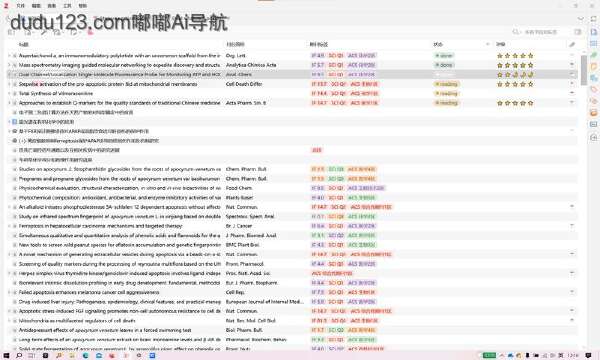Screen dimensions: 600x360
Task: Click the taskbar search magnifier icon
Action: [19, 355]
